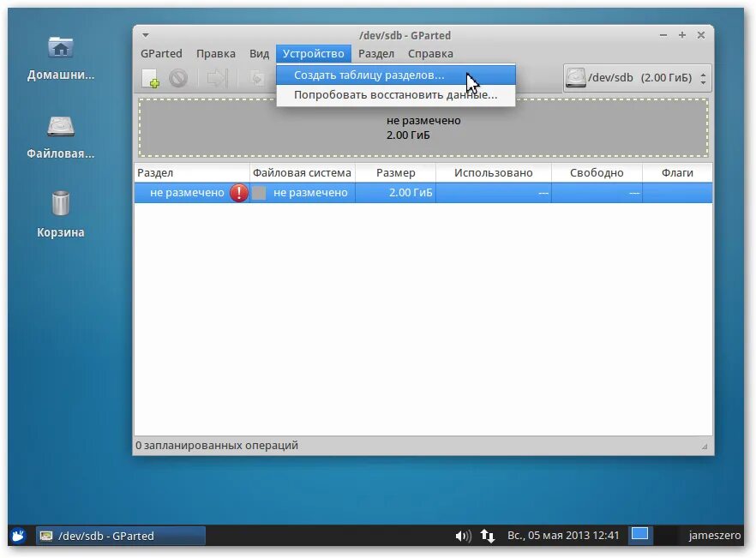Image resolution: width=756 pixels, height=558 pixels.
Task: Open the Вид menu
Action: point(259,53)
